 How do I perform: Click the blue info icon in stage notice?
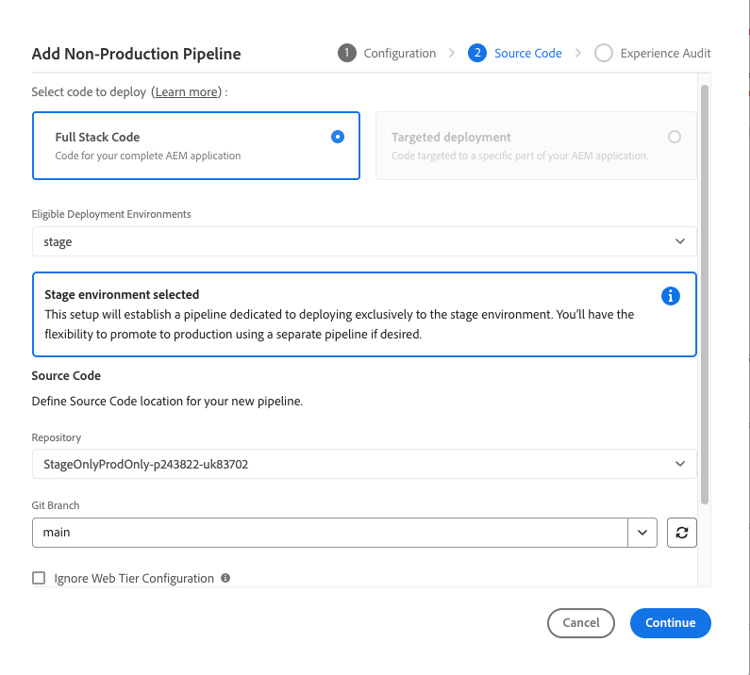pyautogui.click(x=671, y=296)
